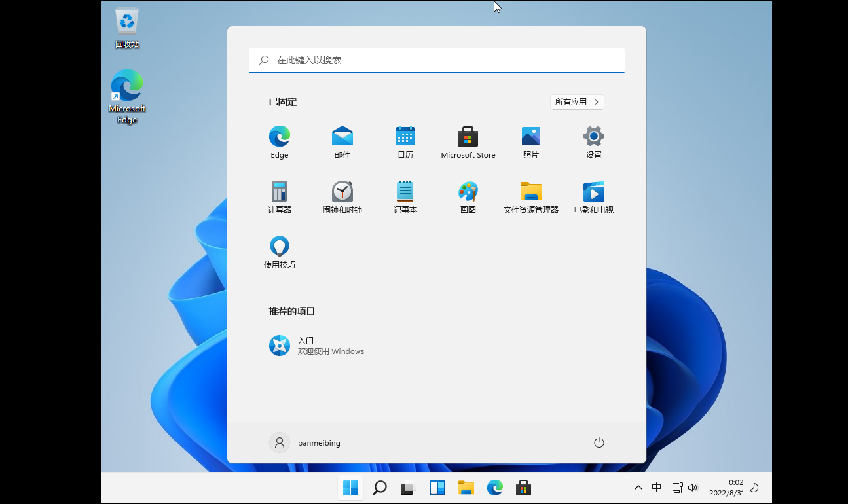The width and height of the screenshot is (848, 504).
Task: Click the Start menu search box
Action: 437,60
